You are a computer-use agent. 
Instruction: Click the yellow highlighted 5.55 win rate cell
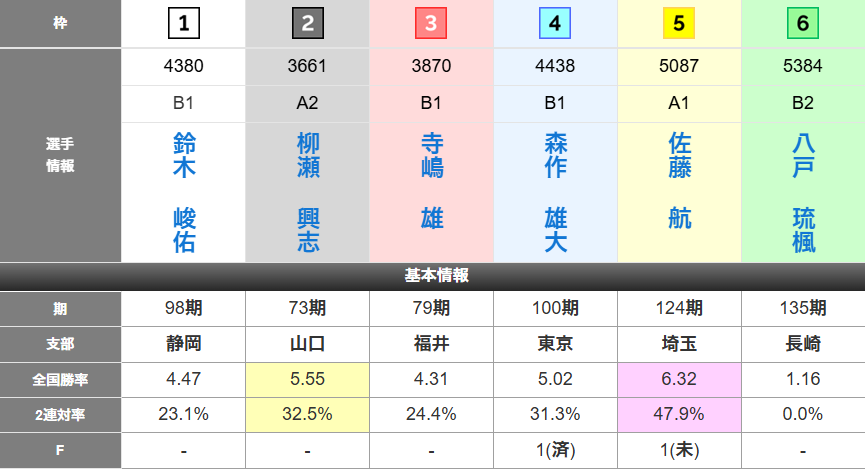coord(307,379)
